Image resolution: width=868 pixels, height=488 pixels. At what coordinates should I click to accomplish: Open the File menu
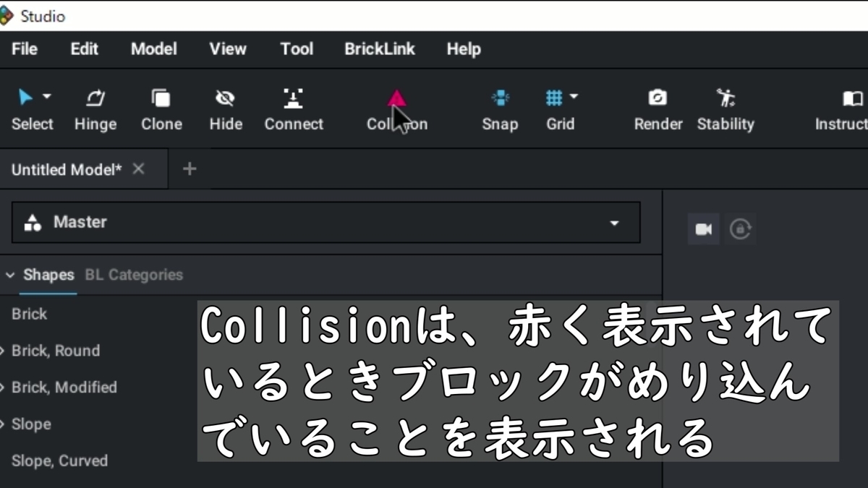coord(25,49)
